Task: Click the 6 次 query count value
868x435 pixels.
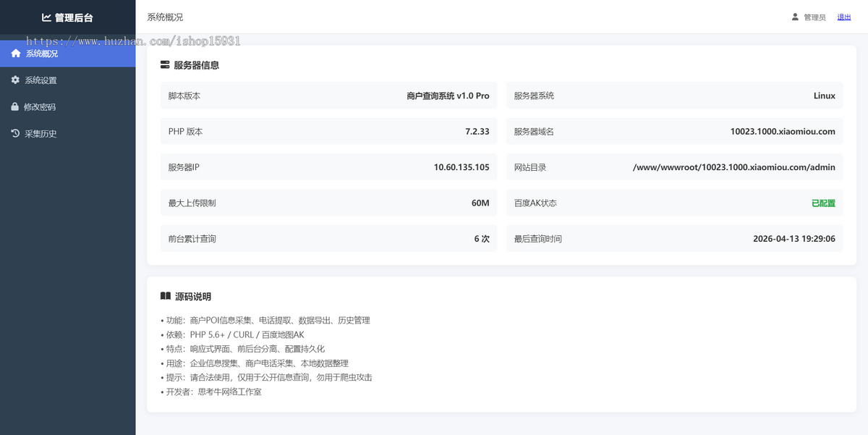Action: [482, 239]
